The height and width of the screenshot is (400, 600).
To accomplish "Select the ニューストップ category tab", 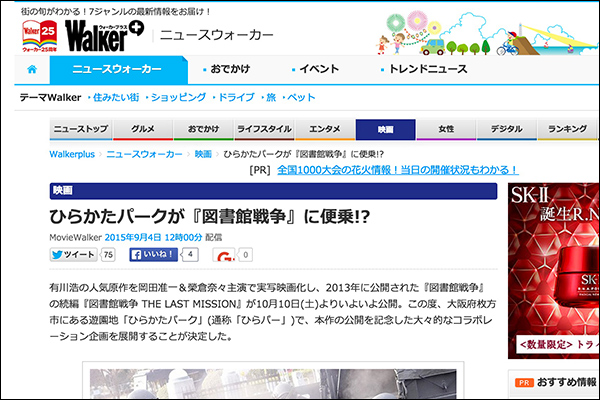I will [81, 129].
